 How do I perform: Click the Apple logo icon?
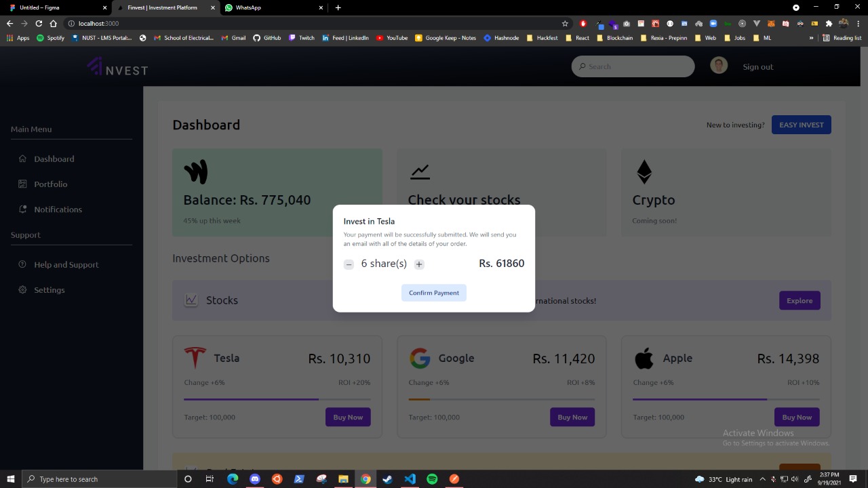644,358
